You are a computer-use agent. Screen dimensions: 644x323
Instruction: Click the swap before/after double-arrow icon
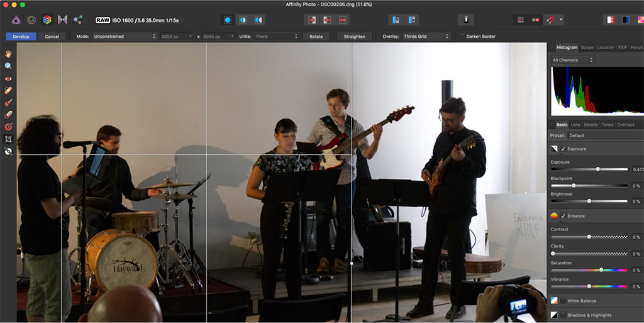pos(343,20)
